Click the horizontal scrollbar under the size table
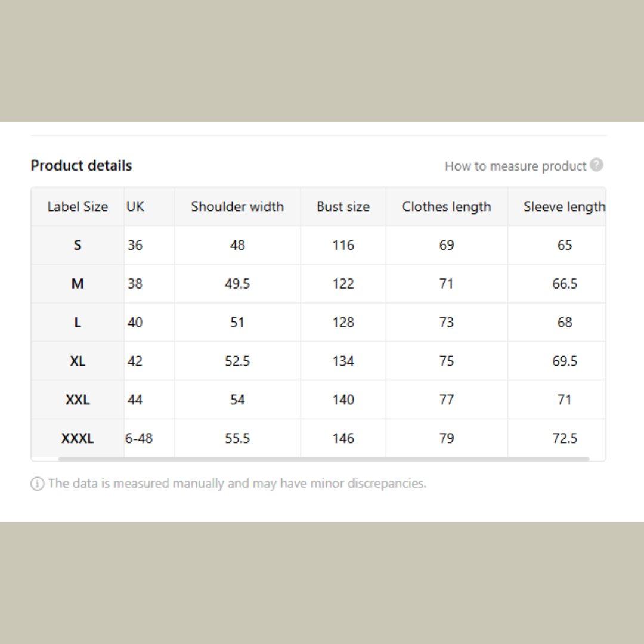The image size is (644, 644). pyautogui.click(x=323, y=459)
